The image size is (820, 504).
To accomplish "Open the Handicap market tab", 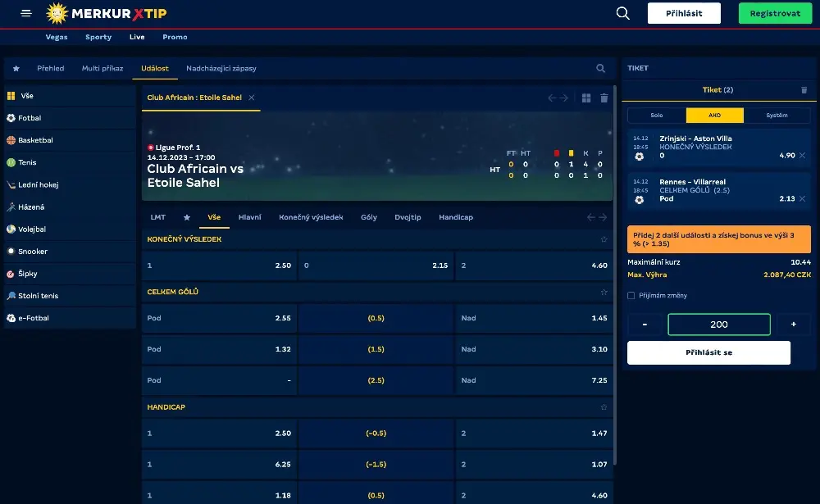I will tap(456, 217).
